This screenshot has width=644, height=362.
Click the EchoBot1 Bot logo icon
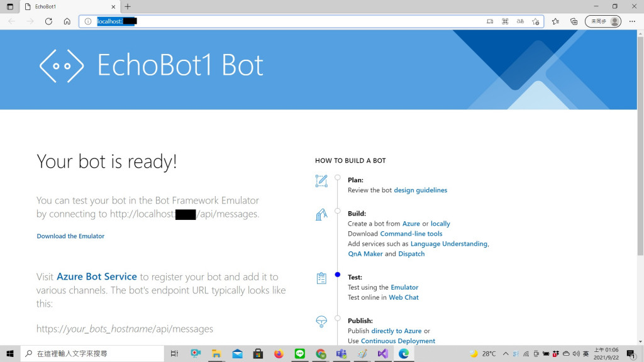[x=62, y=65]
